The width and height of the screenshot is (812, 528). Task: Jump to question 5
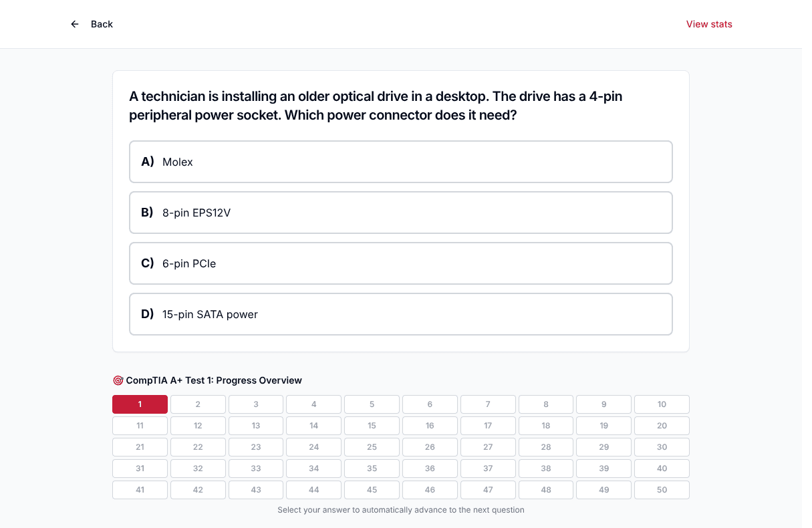pos(372,404)
